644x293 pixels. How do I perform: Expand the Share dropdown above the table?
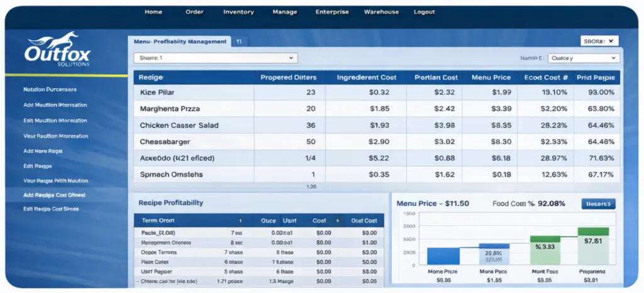coord(215,58)
